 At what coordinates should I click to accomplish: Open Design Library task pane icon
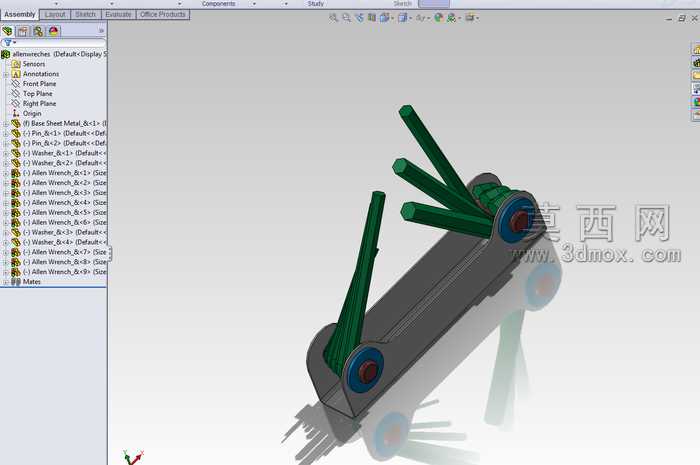[696, 62]
